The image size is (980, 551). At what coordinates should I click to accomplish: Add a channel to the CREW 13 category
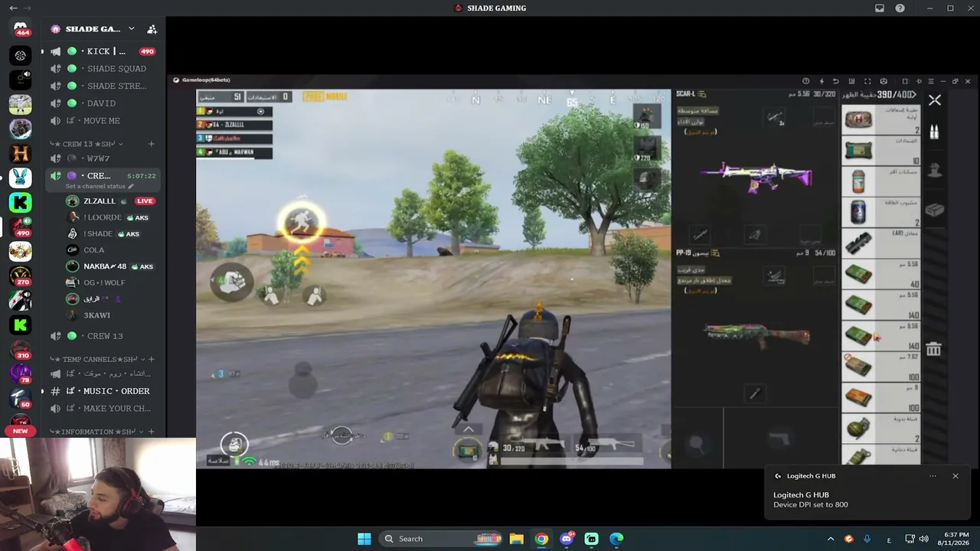[x=151, y=144]
